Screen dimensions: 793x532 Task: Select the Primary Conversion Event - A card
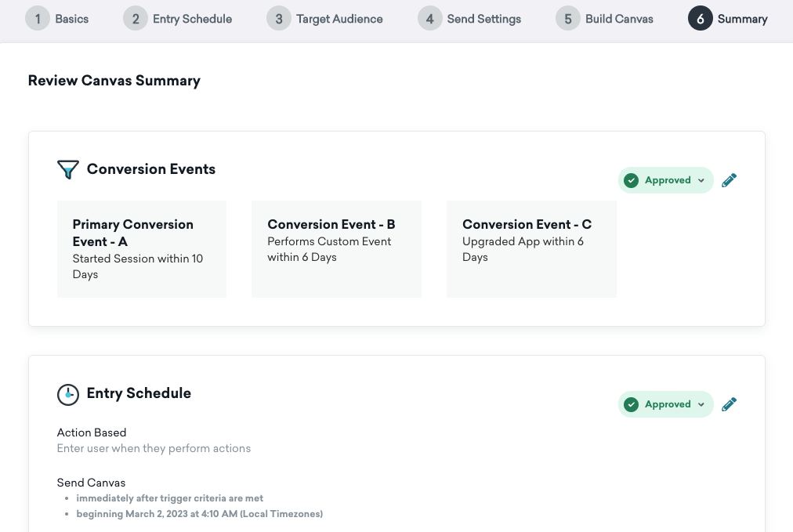click(x=142, y=249)
